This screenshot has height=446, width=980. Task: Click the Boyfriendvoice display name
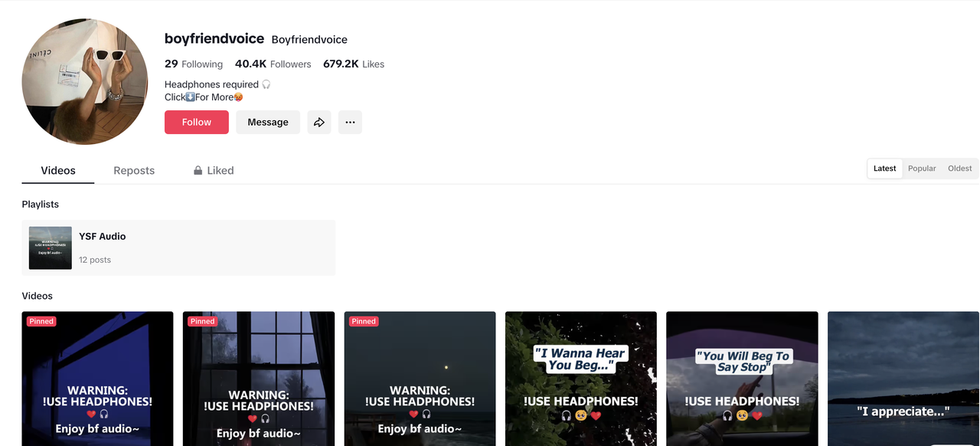309,40
